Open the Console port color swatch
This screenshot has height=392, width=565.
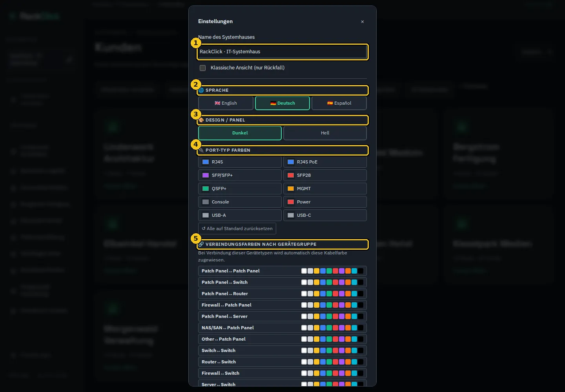pos(206,202)
